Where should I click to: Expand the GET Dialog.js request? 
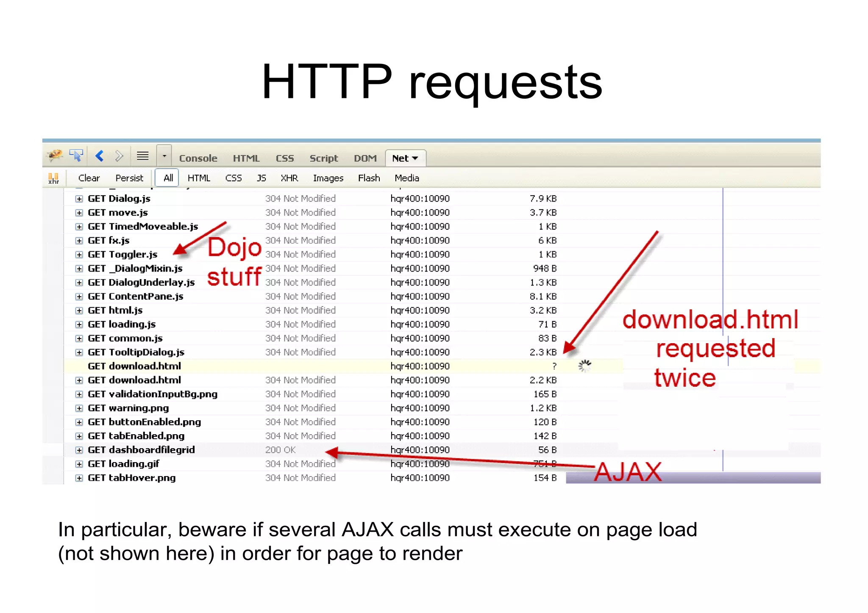[x=79, y=199]
